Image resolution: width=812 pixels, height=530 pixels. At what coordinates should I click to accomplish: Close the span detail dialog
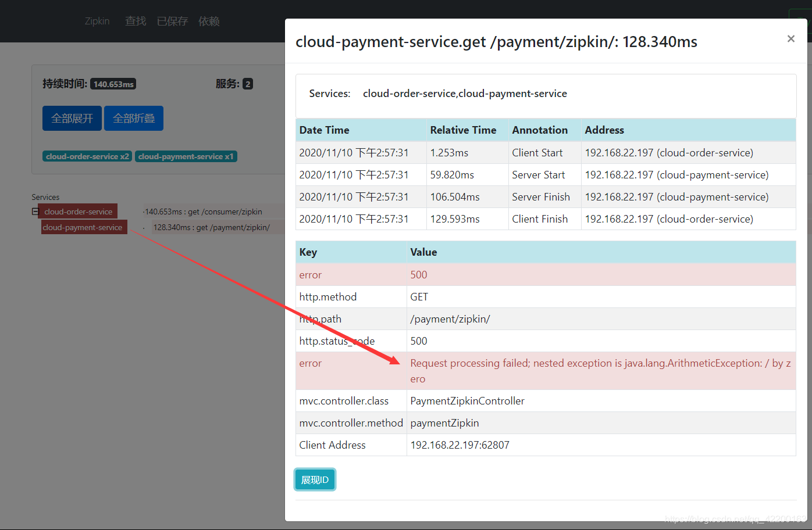coord(790,39)
